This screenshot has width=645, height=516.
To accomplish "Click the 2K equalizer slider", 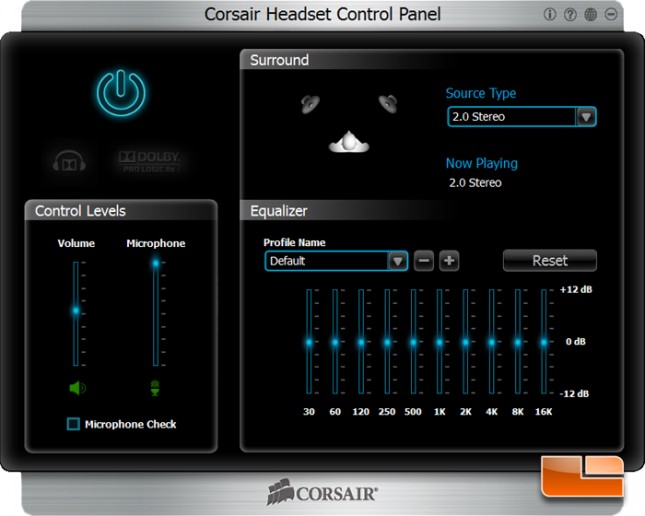I will pyautogui.click(x=466, y=342).
